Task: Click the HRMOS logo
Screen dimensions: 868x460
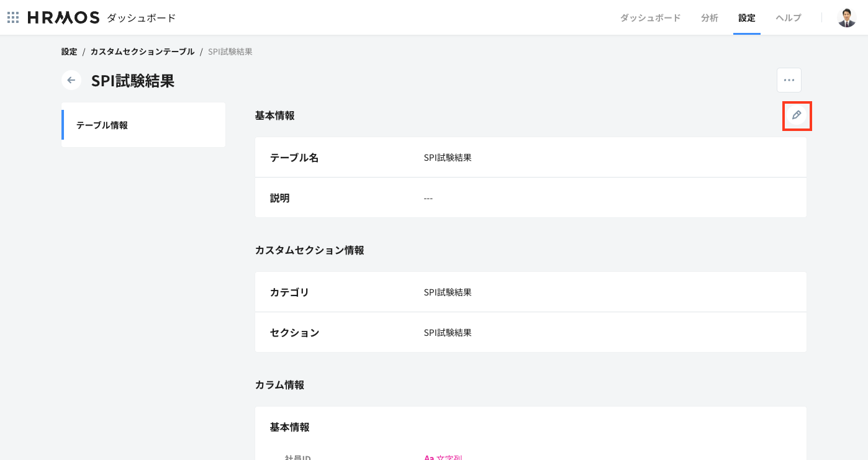Action: click(x=62, y=17)
